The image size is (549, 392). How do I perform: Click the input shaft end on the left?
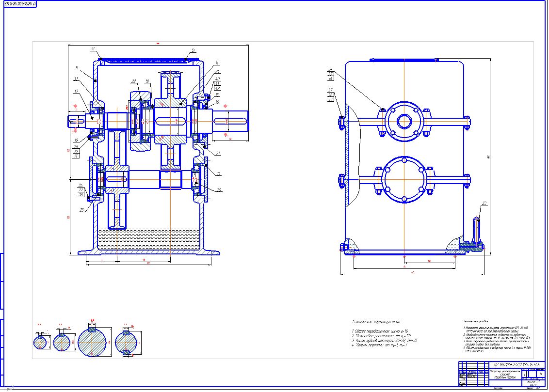tap(76, 121)
